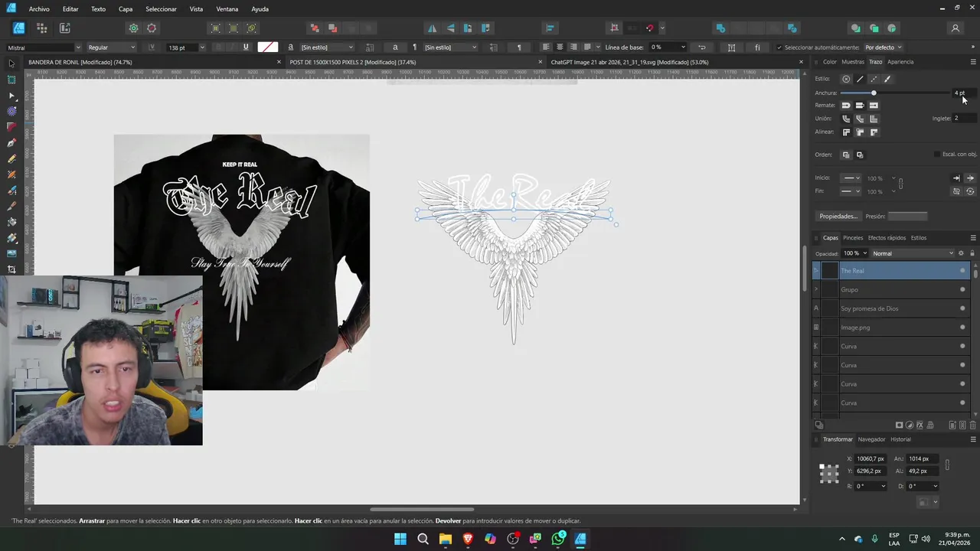Click the X position field in Transformar
980x551 pixels.
click(871, 459)
